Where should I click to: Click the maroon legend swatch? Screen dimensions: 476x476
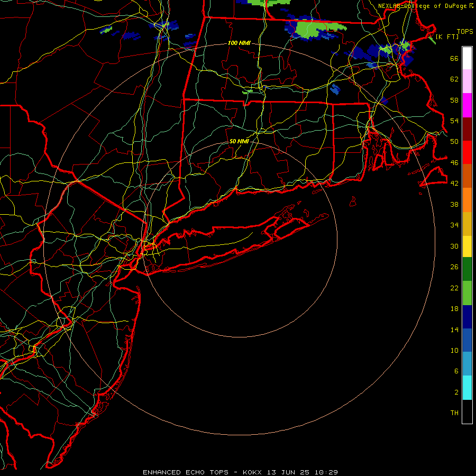467,129
